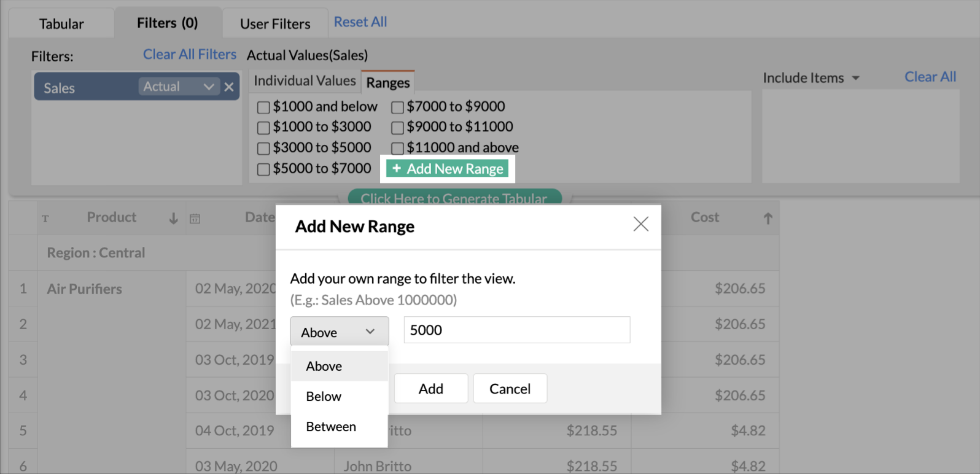The width and height of the screenshot is (980, 474).
Task: Sort Cost column ascending arrow
Action: tap(768, 218)
